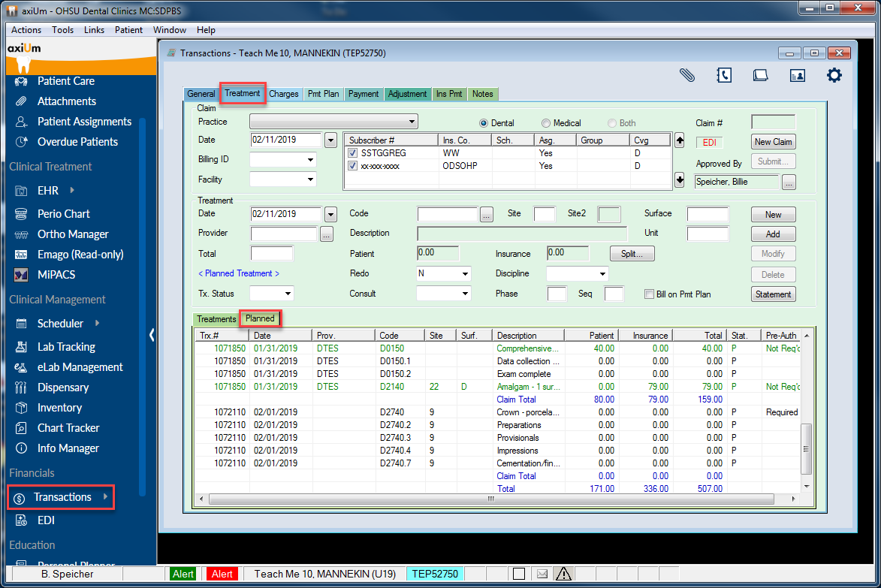Image resolution: width=881 pixels, height=588 pixels.
Task: Click the Planned Treatment link
Action: [x=239, y=273]
